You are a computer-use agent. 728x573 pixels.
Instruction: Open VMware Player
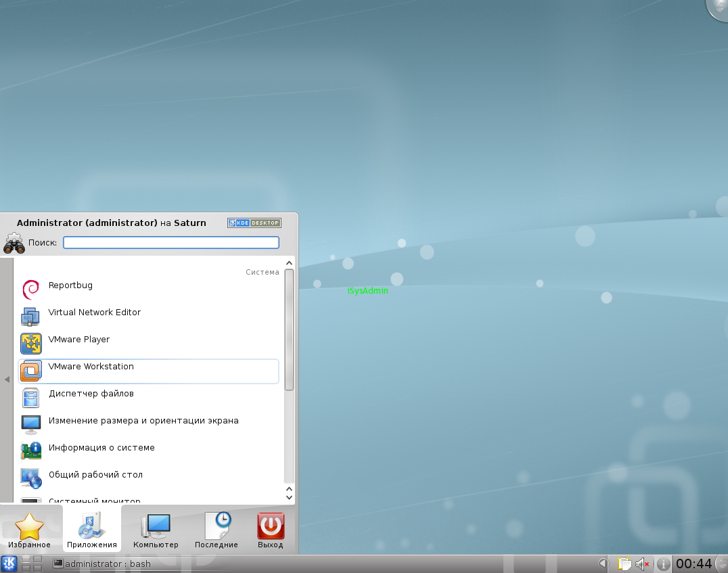pyautogui.click(x=80, y=339)
